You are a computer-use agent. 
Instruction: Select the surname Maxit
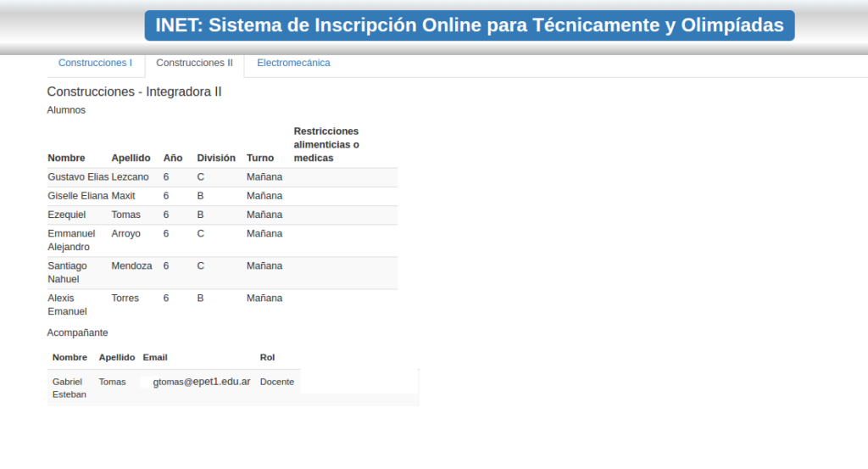[123, 196]
